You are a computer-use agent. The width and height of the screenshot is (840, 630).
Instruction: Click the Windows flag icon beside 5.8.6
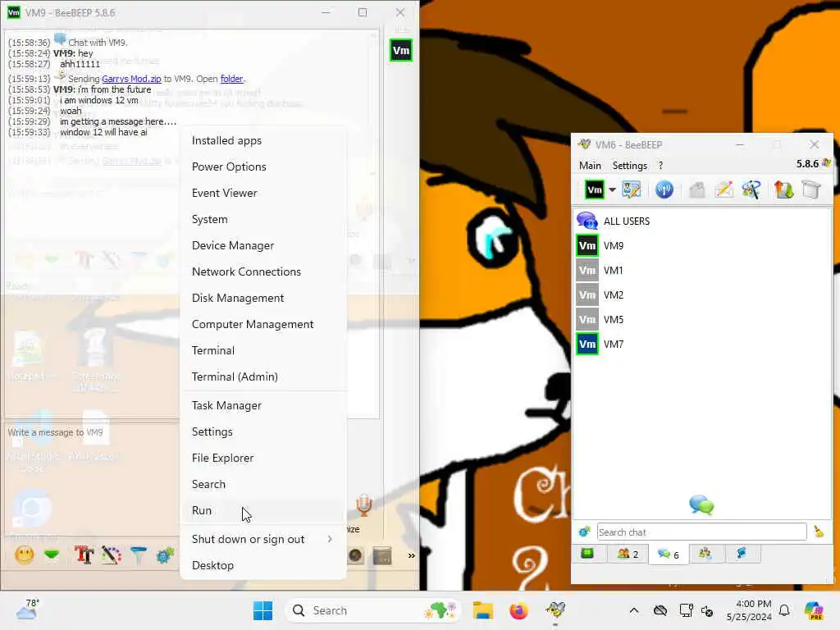pyautogui.click(x=826, y=163)
